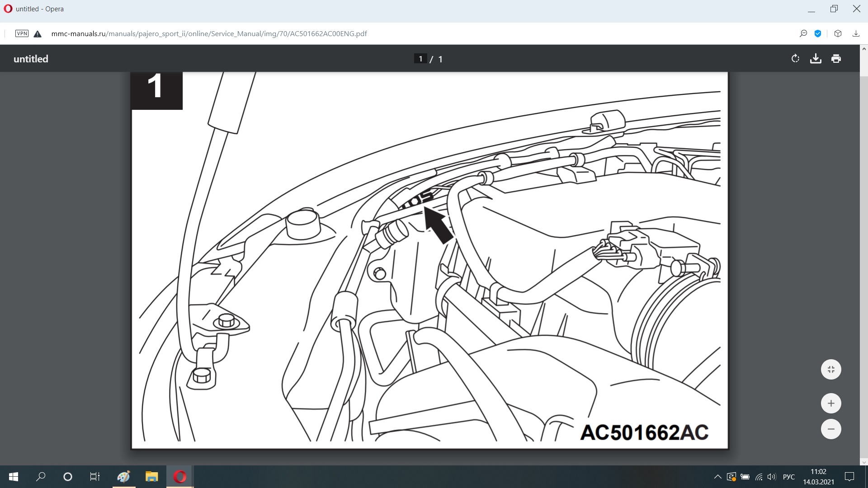Click the scroll up arrow of the scrollbar

864,49
